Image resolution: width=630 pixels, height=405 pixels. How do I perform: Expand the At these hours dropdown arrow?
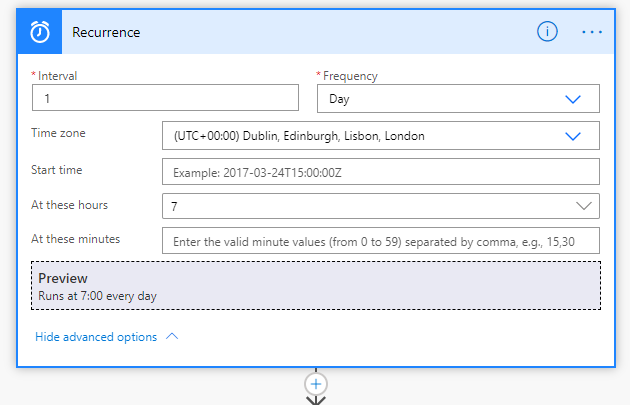(x=584, y=205)
